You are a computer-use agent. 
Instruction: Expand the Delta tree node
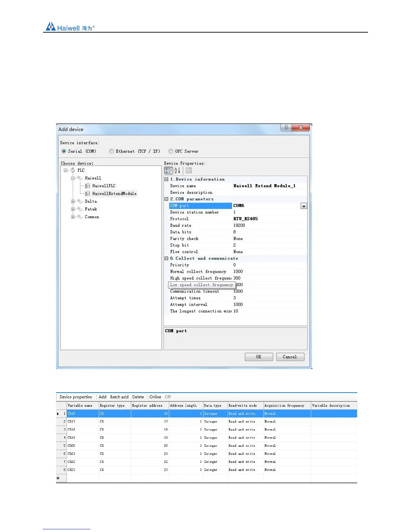tap(73, 202)
